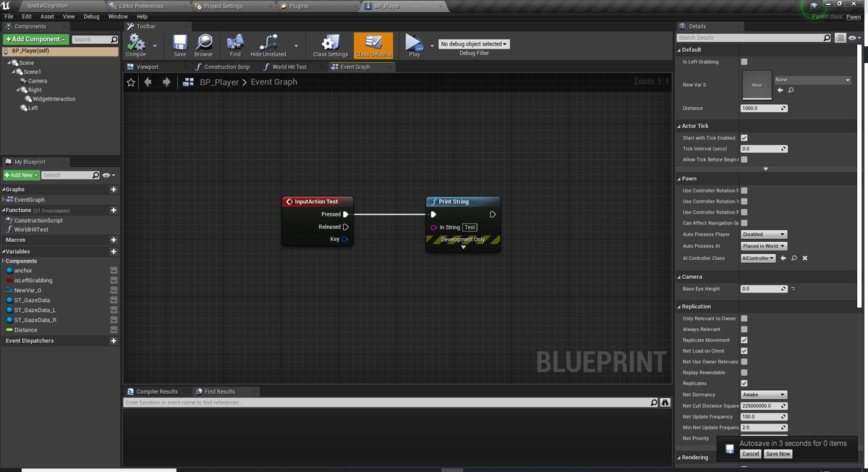Disable Start with Tick Enabled

pyautogui.click(x=744, y=138)
